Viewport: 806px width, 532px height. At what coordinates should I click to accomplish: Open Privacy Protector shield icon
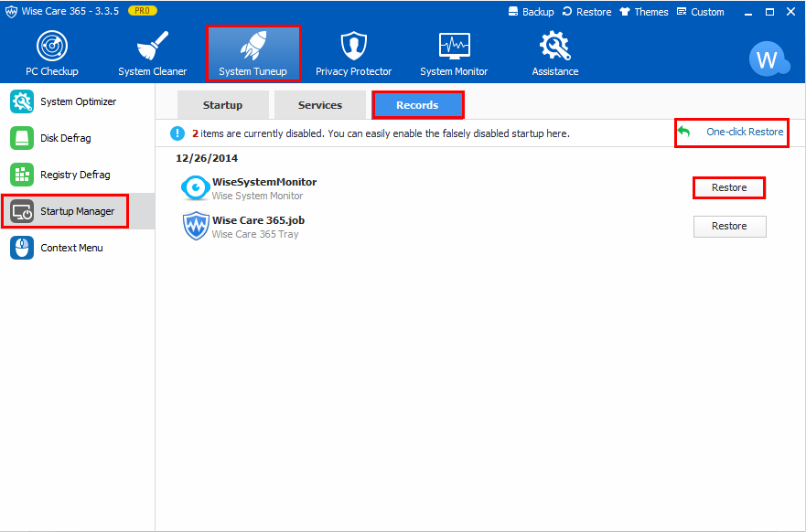click(354, 46)
